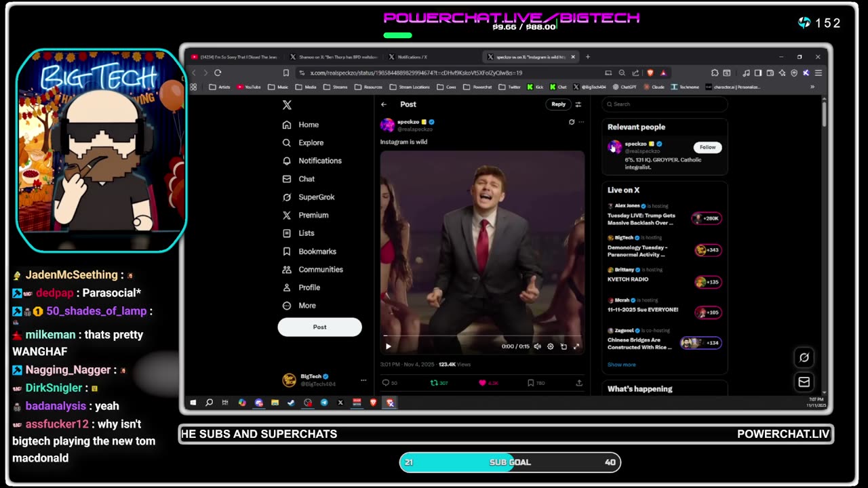Open Chinese Bridges live space
The image size is (868, 488).
coord(665,340)
